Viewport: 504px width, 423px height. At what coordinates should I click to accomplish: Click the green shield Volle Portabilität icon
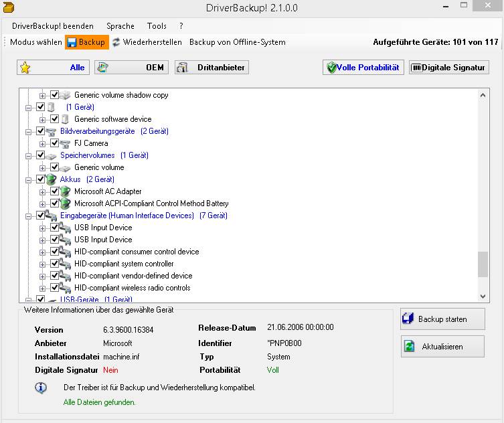pyautogui.click(x=330, y=68)
